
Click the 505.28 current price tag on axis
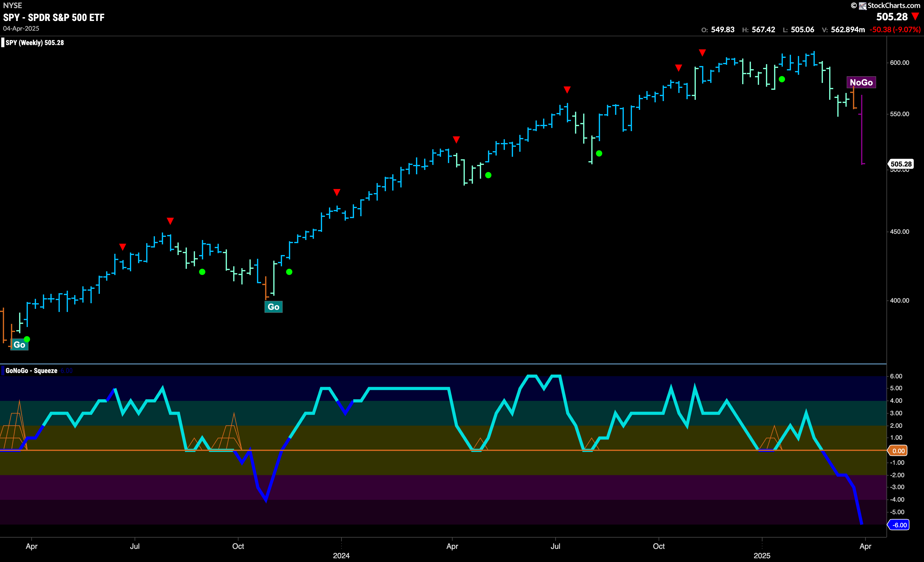point(901,164)
